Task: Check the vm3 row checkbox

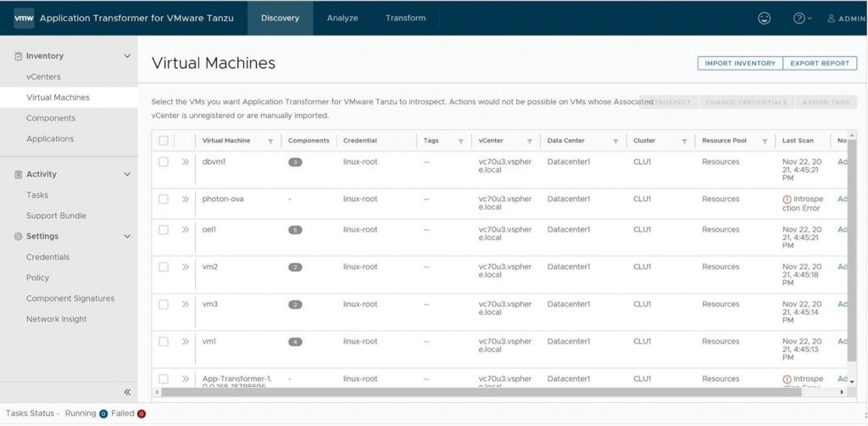Action: pyautogui.click(x=164, y=304)
